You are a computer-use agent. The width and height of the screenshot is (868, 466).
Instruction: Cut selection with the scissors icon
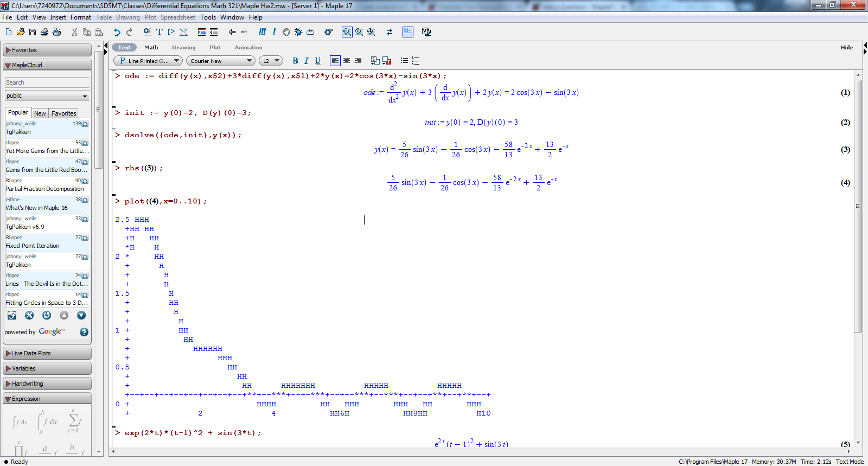74,32
